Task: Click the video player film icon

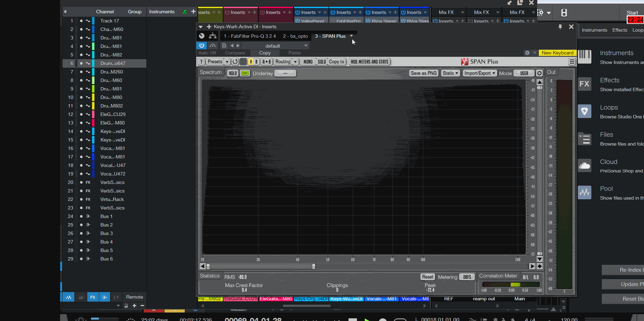Action: click(564, 13)
